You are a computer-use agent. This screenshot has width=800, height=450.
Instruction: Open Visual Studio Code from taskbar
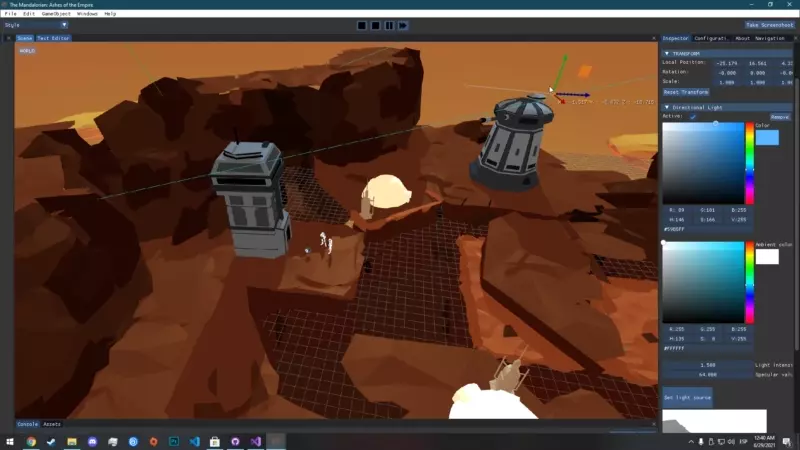pyautogui.click(x=194, y=442)
